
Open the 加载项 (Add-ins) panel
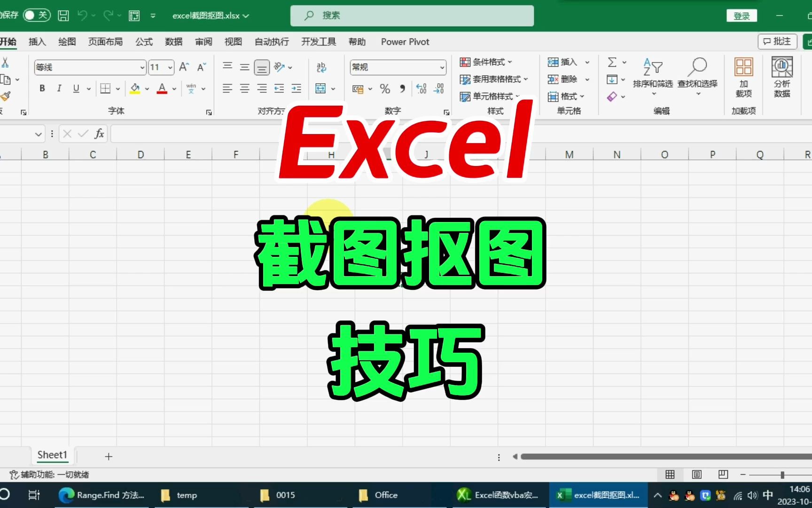(x=743, y=78)
